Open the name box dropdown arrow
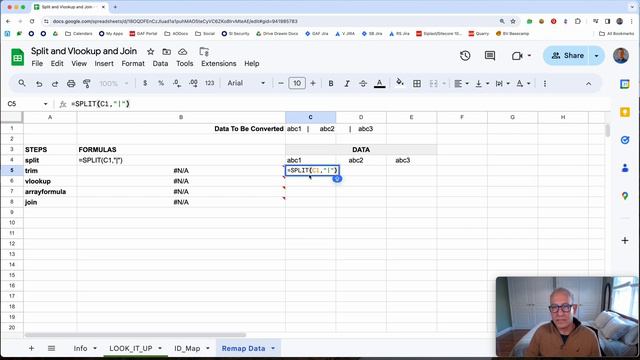640x360 pixels. pos(45,104)
